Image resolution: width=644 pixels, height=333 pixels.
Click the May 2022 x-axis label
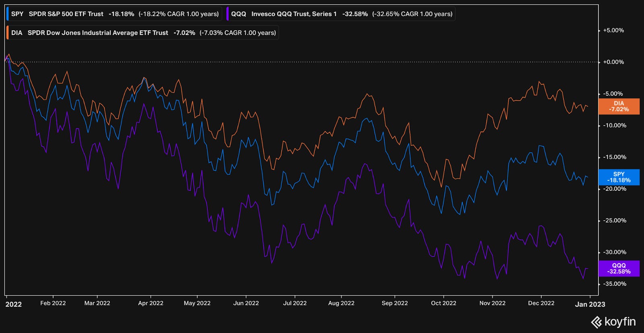click(x=197, y=303)
